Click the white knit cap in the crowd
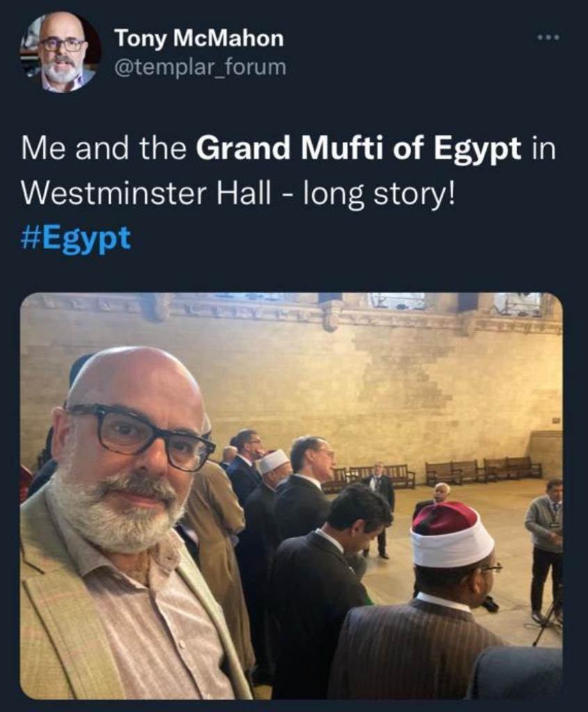Image resolution: width=588 pixels, height=712 pixels. point(274,461)
